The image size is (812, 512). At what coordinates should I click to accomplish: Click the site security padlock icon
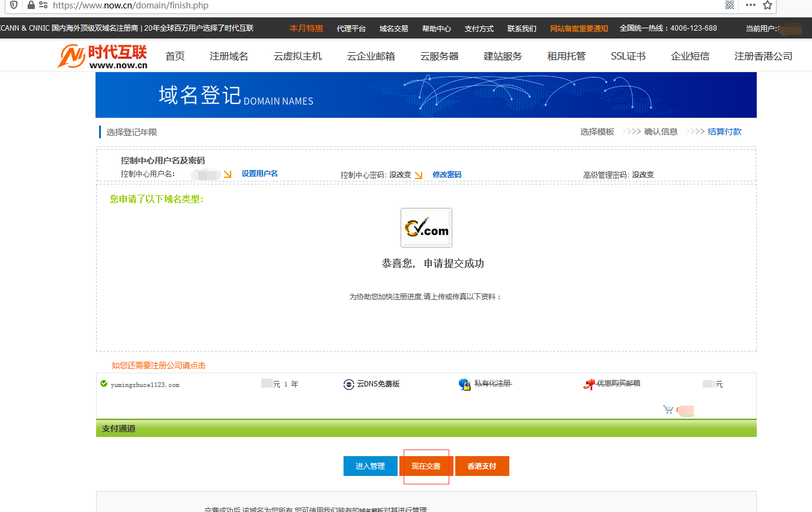(31, 5)
